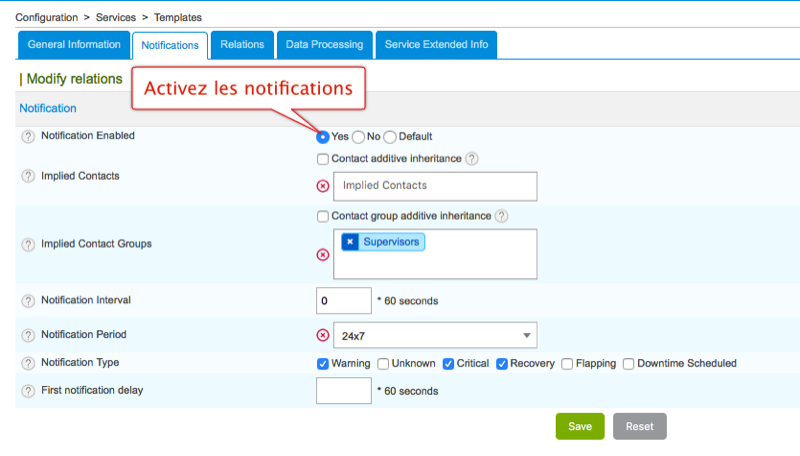Click help icon after Contact additive inheritance
Viewport: 800px width, 456px height.
[472, 158]
